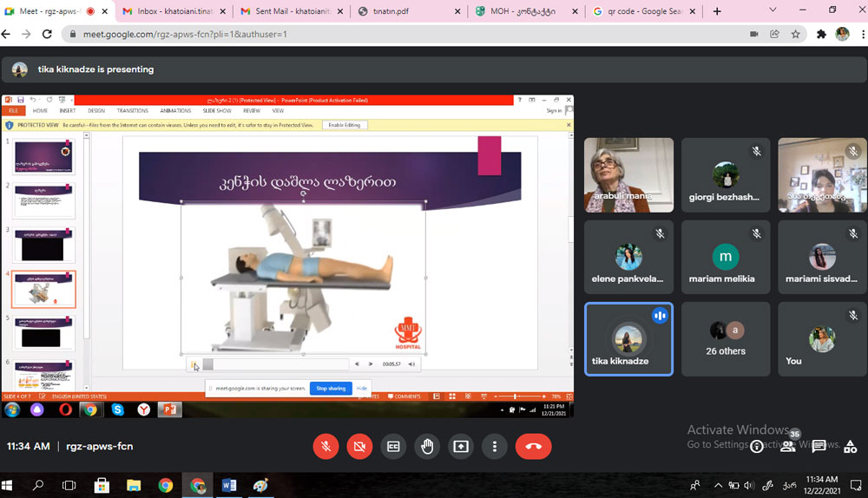Open Chrome extensions puzzle icon

tap(821, 34)
